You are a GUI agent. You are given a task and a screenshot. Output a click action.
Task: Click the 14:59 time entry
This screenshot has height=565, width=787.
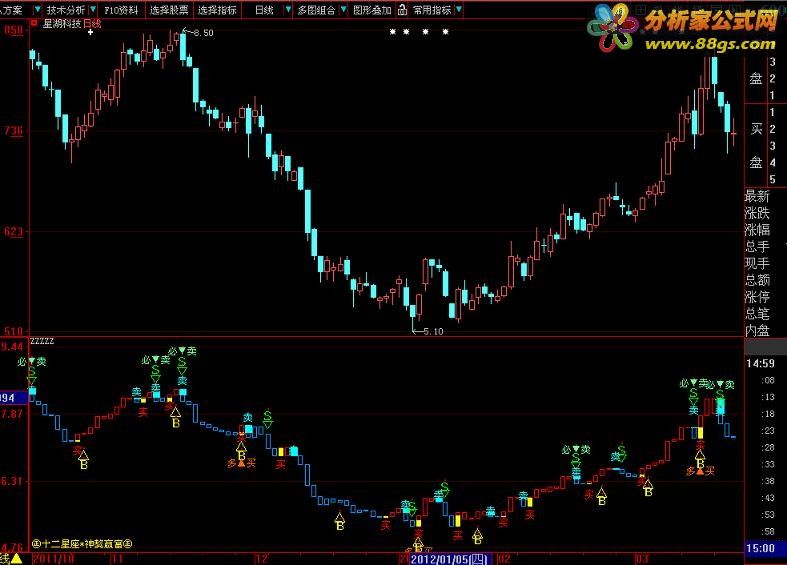click(760, 363)
